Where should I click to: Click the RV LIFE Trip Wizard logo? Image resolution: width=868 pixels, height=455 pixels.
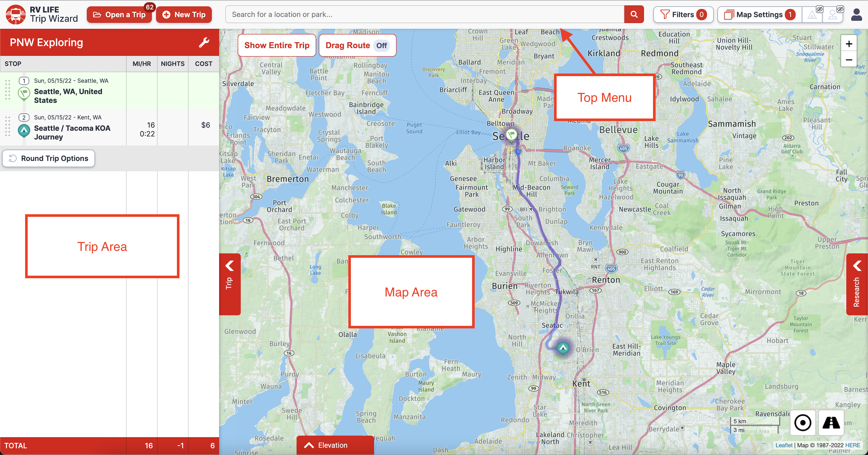[x=42, y=14]
